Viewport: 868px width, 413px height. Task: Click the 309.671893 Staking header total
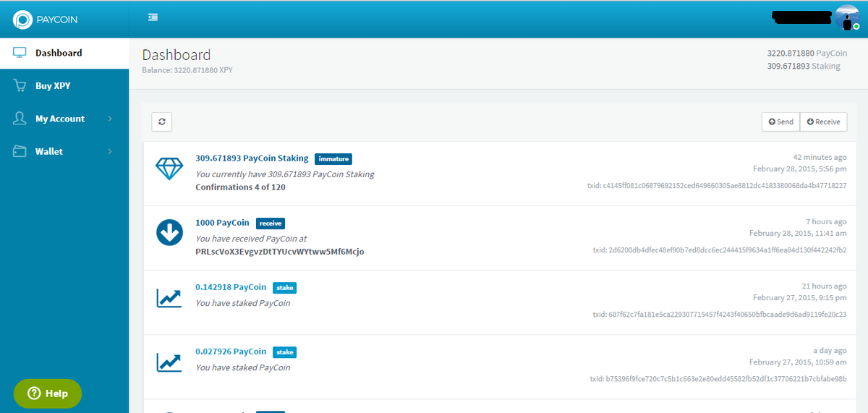click(804, 66)
